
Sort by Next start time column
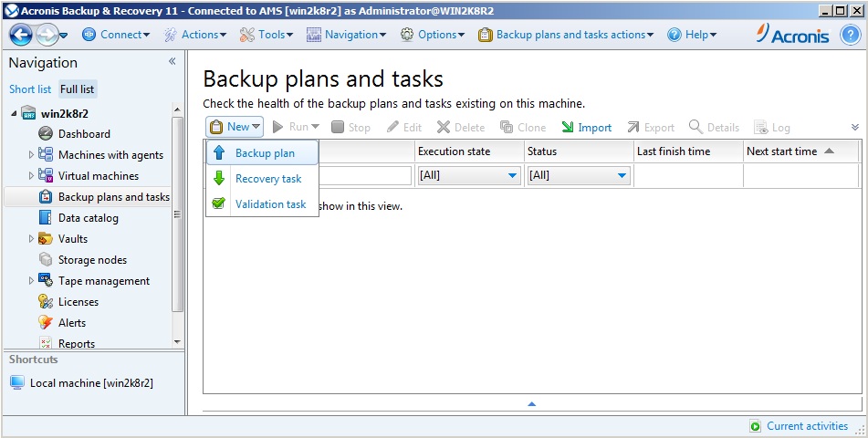[x=800, y=151]
